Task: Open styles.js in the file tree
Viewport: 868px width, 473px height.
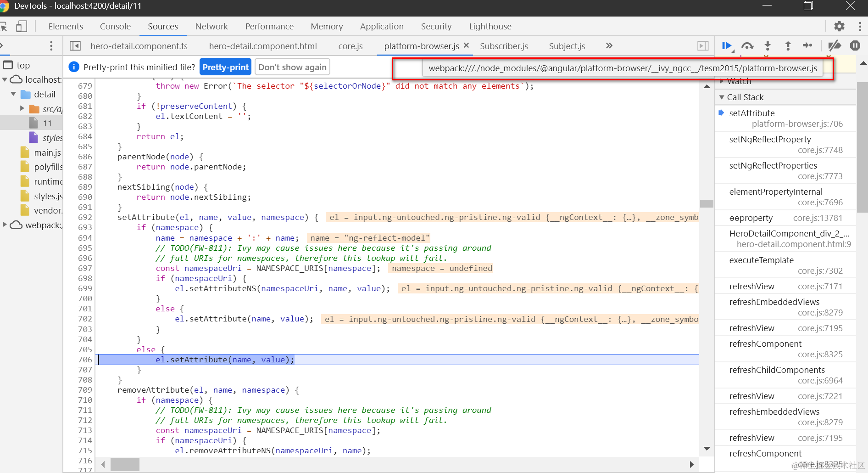Action: tap(48, 196)
